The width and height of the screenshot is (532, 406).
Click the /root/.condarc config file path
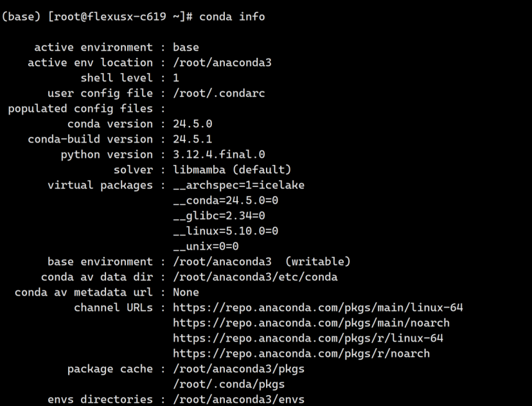[x=218, y=94]
